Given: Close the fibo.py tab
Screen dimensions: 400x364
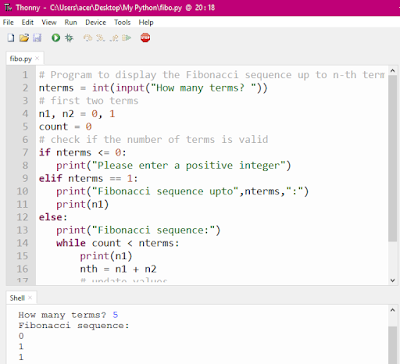Looking at the screenshot, I should click(x=37, y=58).
